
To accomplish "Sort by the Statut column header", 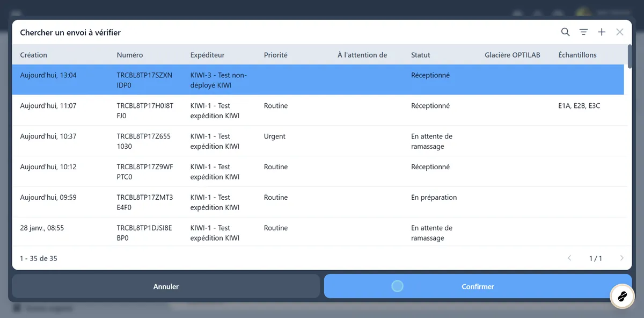I will (421, 55).
